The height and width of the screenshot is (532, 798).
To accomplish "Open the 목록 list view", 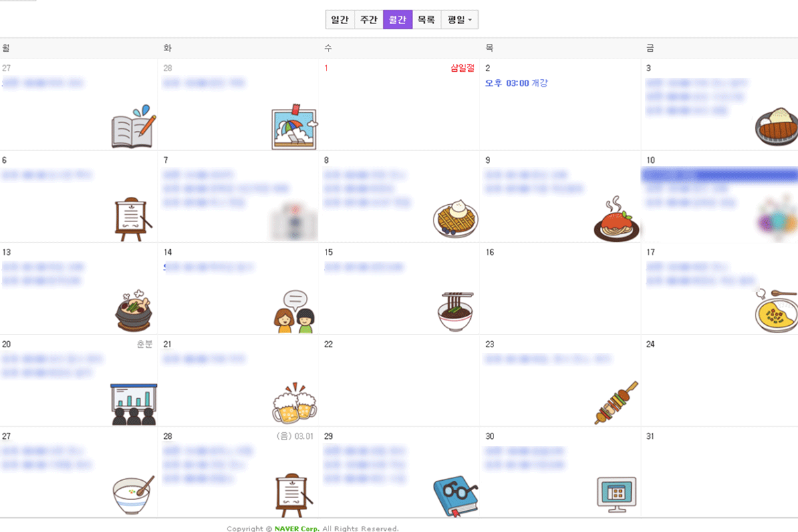I will click(426, 20).
